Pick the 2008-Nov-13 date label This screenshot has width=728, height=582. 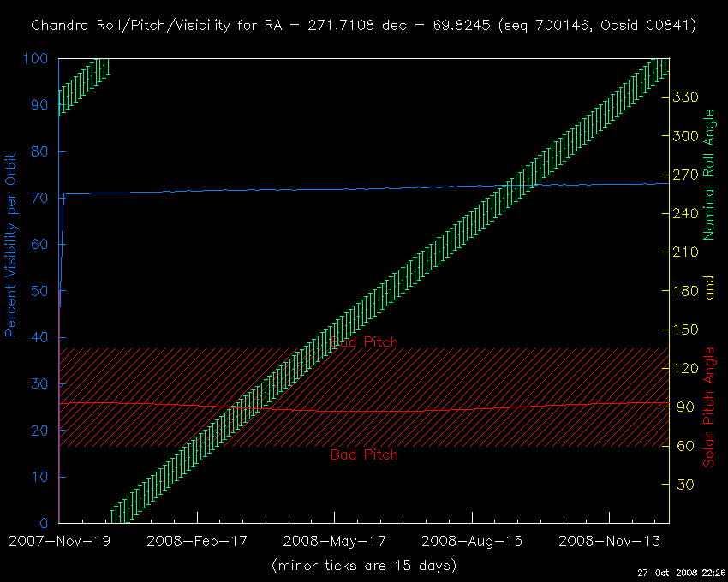coord(609,541)
